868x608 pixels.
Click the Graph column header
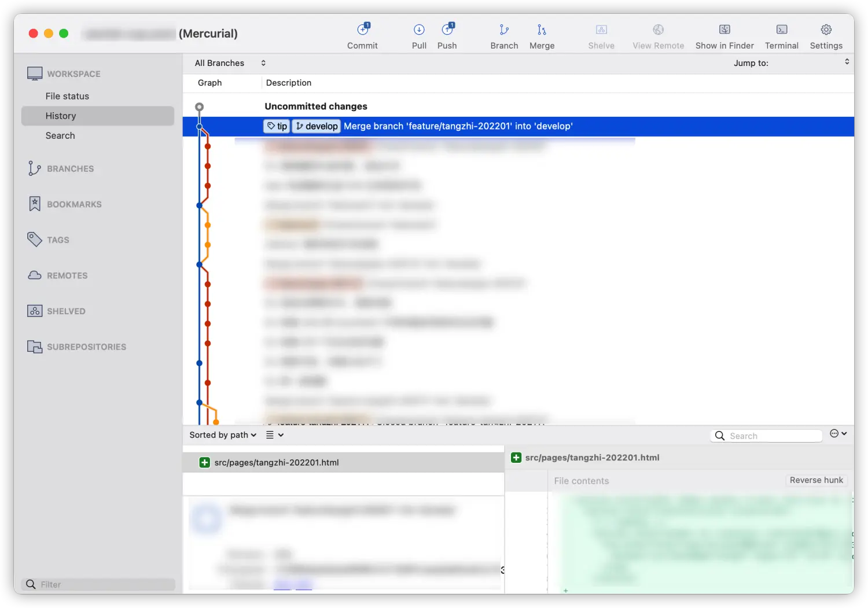coord(209,83)
